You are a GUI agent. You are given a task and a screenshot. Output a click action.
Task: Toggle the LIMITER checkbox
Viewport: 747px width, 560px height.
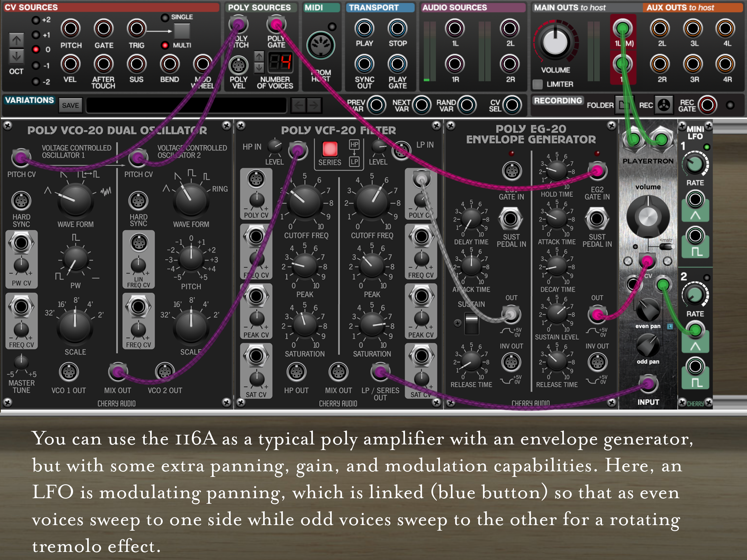[537, 84]
